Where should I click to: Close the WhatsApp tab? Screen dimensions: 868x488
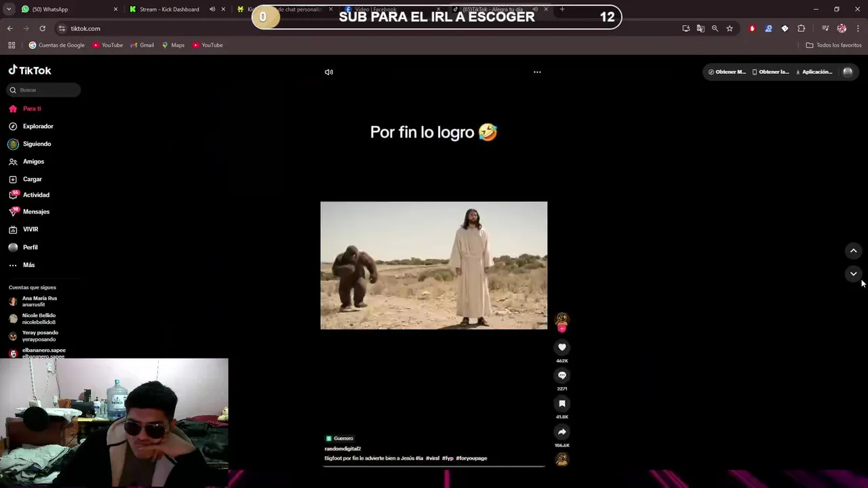click(x=115, y=9)
